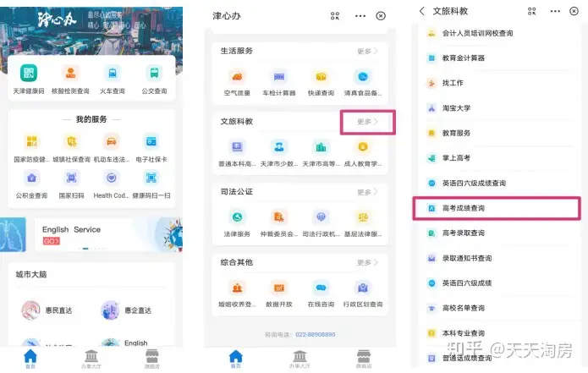
Task: Switch to 办事大厅 tab on home screen
Action: [91, 359]
